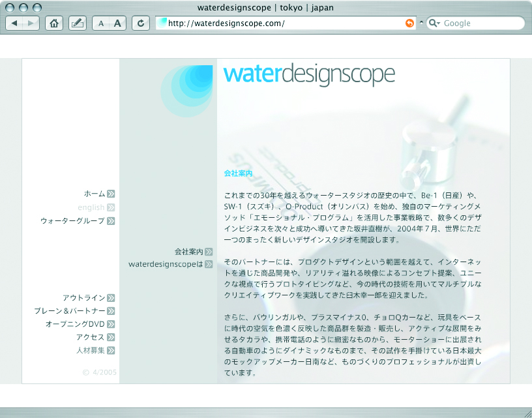Image resolution: width=532 pixels, height=418 pixels.
Task: Click arrow icon beside アウトライン
Action: [111, 298]
